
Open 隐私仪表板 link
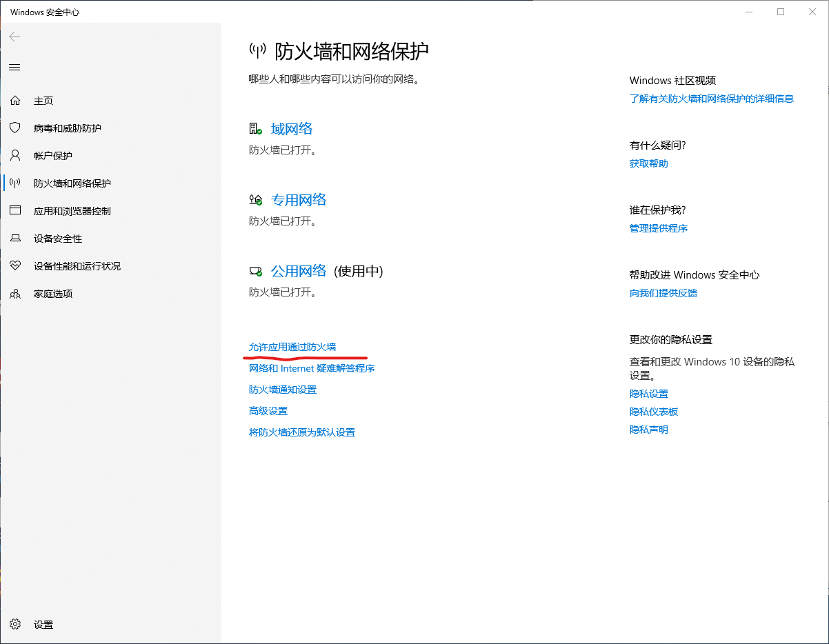654,412
